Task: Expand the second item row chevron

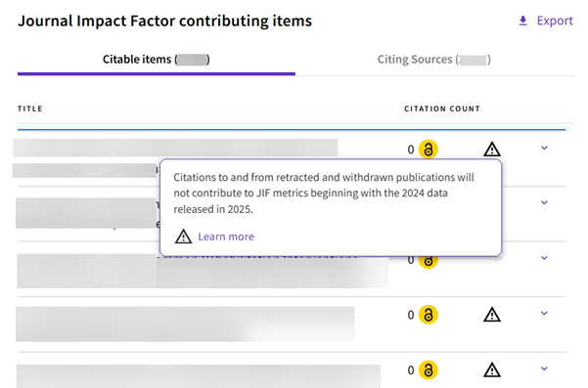Action: (544, 202)
